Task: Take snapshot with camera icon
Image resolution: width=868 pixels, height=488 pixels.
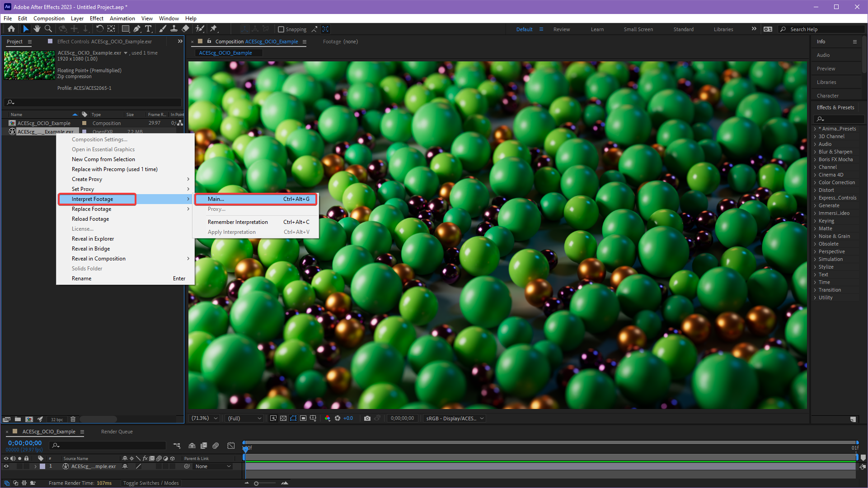Action: click(367, 418)
